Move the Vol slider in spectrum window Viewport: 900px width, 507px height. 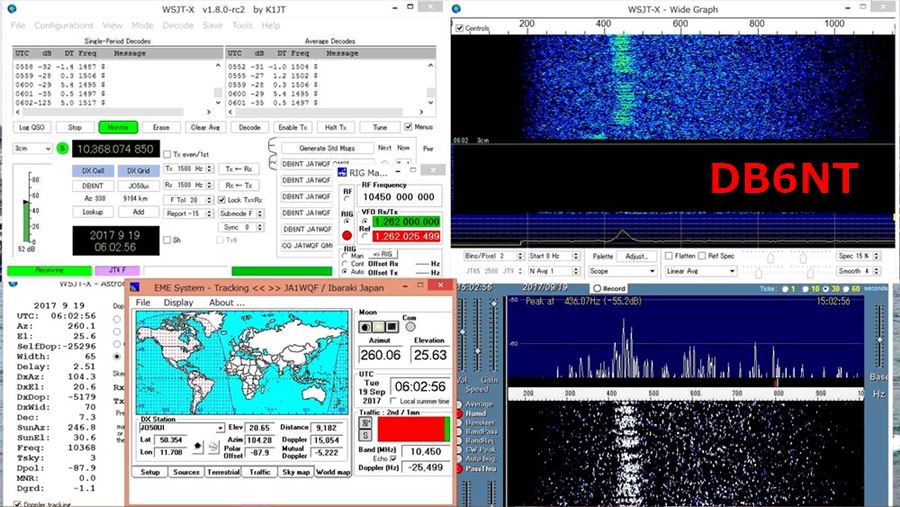pos(463,333)
